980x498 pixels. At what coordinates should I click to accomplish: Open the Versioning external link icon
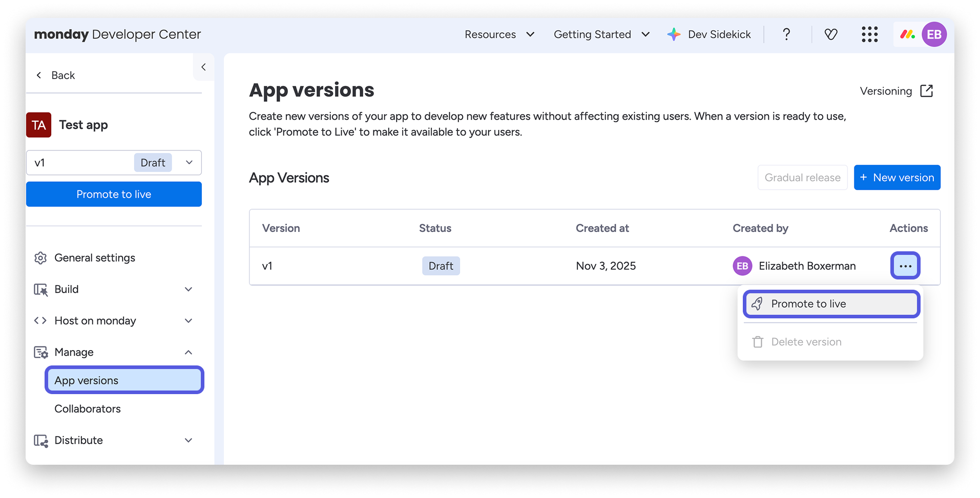click(x=927, y=91)
